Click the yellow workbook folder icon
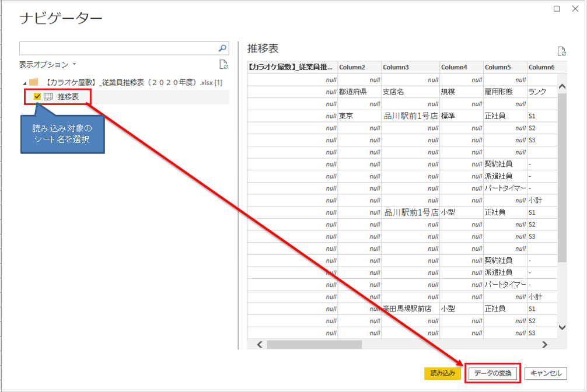The width and height of the screenshot is (587, 392). (34, 82)
